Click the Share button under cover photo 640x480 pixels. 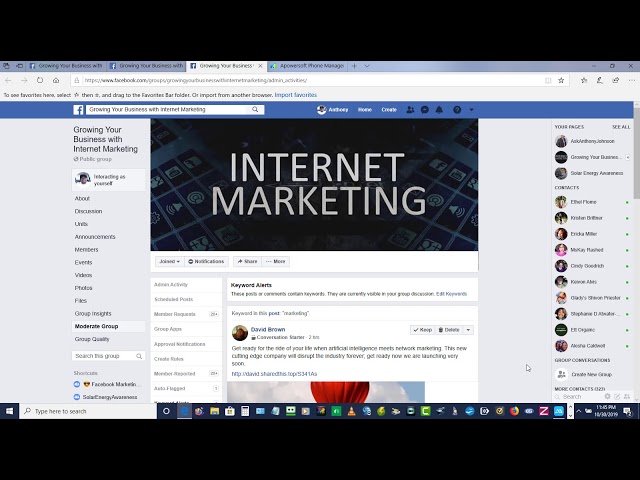click(247, 261)
